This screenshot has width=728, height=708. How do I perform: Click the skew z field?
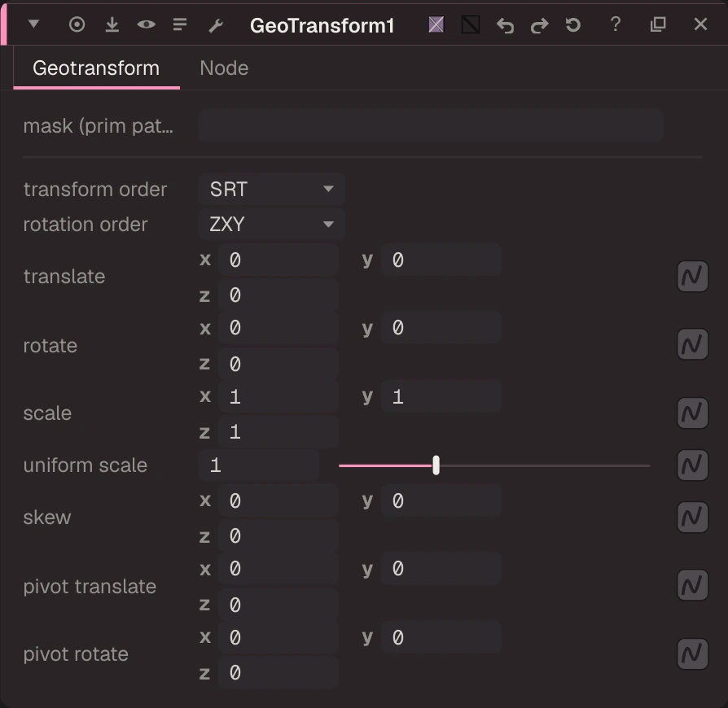(x=278, y=536)
